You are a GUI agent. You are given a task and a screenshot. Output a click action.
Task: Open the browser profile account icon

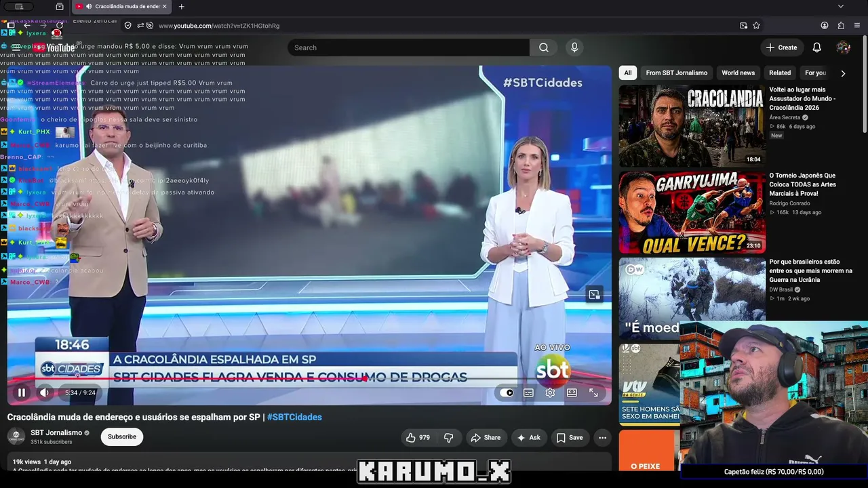(x=825, y=26)
